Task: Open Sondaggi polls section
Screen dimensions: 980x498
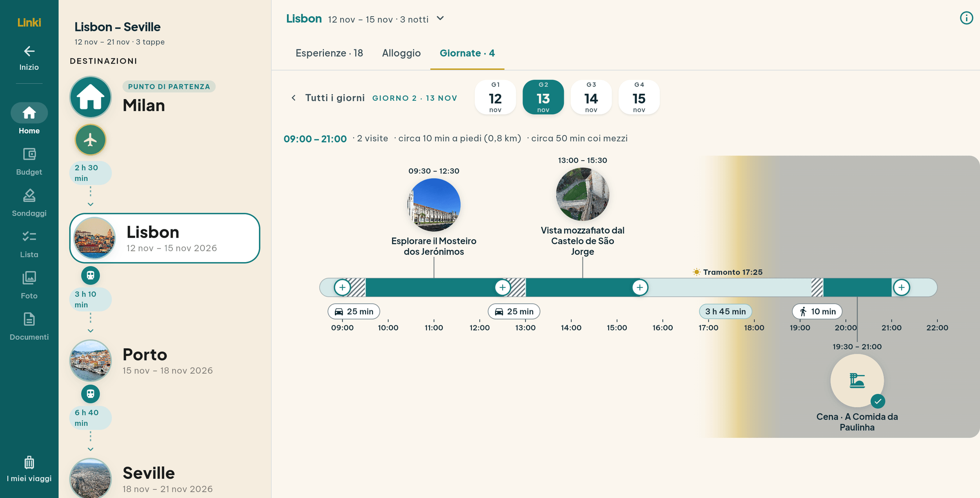Action: tap(29, 203)
